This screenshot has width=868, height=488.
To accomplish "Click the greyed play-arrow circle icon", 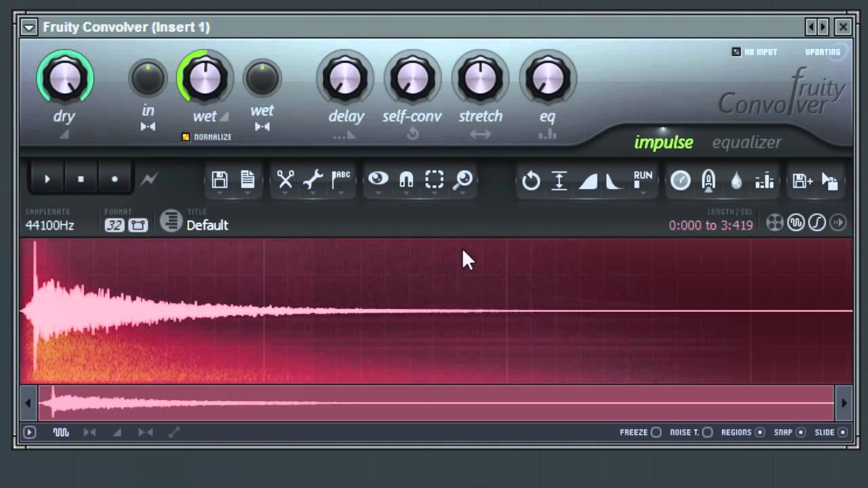I will pos(838,222).
